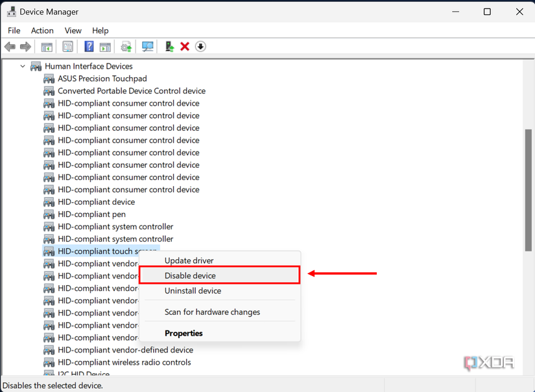Select ASUS Precision Touchpad entry

click(102, 79)
